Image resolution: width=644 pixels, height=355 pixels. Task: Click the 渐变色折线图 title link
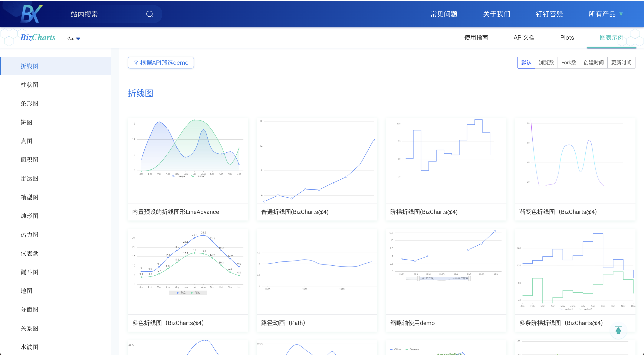point(558,212)
